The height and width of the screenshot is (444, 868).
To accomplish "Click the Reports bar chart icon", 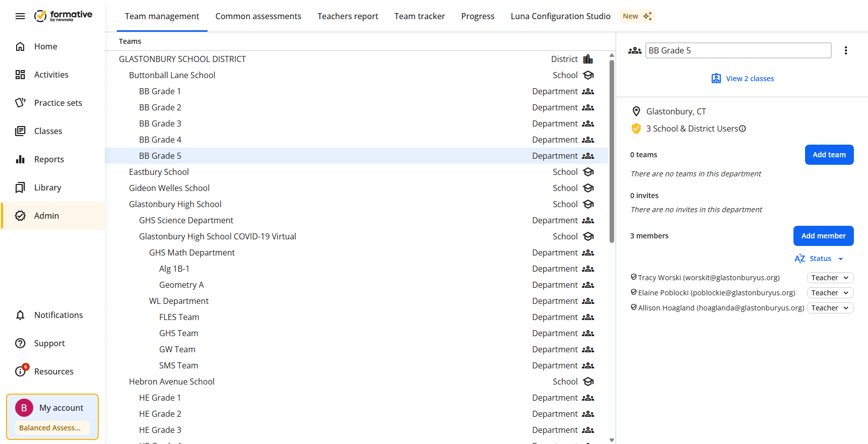I will point(20,159).
